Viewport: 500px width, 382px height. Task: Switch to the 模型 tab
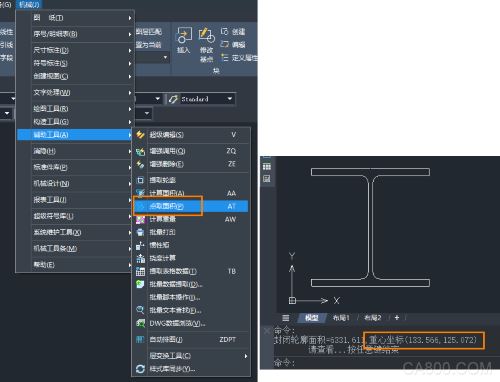[311, 318]
